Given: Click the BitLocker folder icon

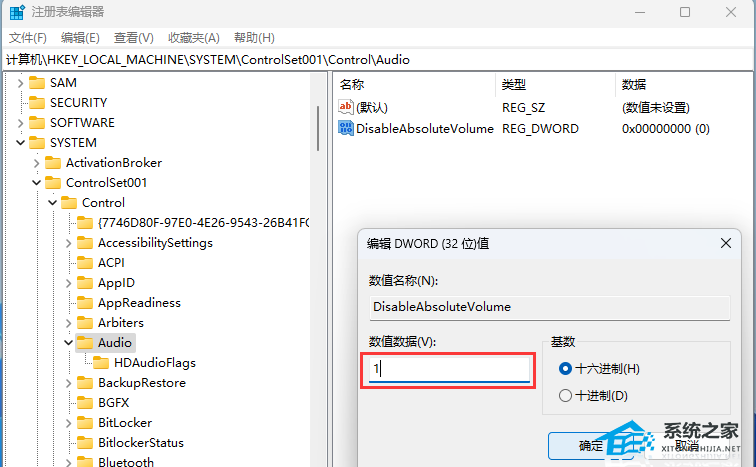Looking at the screenshot, I should click(85, 423).
